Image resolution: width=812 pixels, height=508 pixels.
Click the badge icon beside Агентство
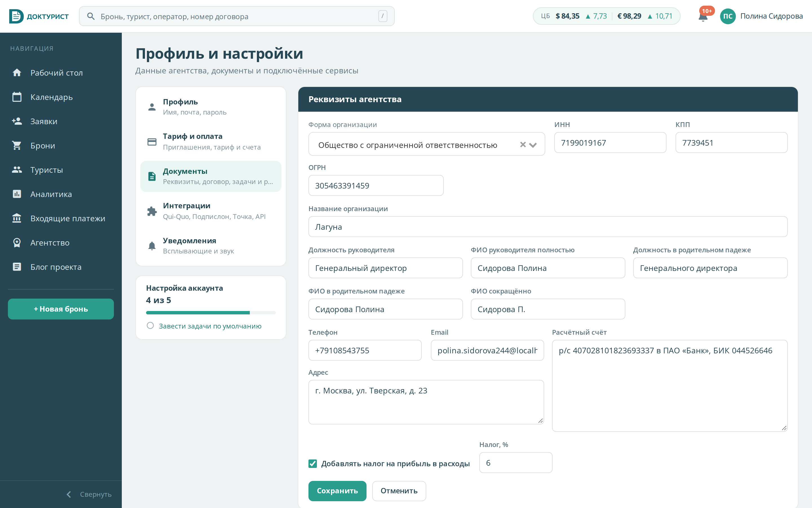pyautogui.click(x=17, y=243)
